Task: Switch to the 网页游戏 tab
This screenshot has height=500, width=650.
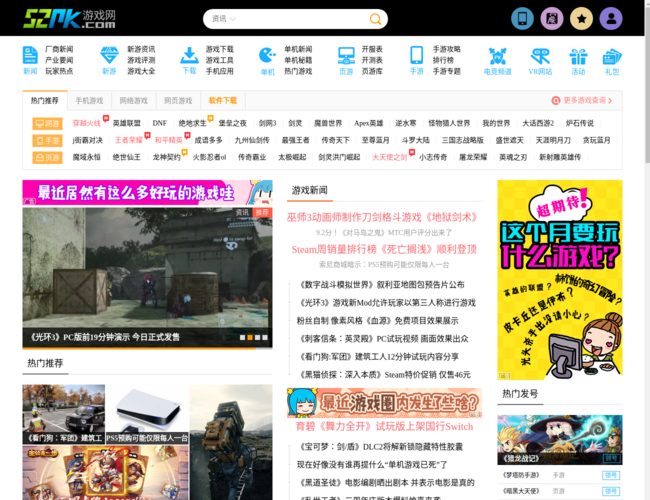Action: click(178, 101)
